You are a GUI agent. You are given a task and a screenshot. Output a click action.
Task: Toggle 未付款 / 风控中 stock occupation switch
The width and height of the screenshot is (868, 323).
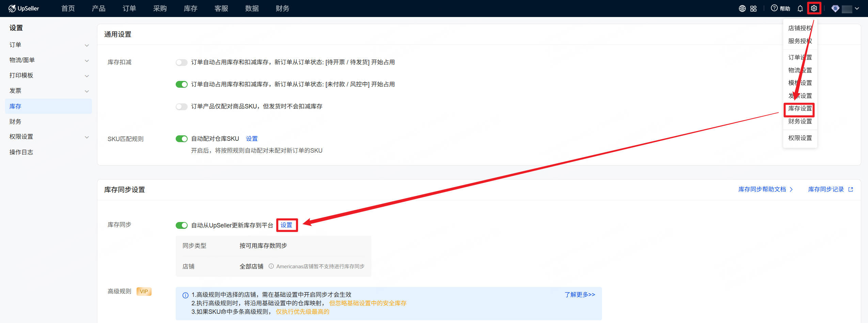[182, 84]
